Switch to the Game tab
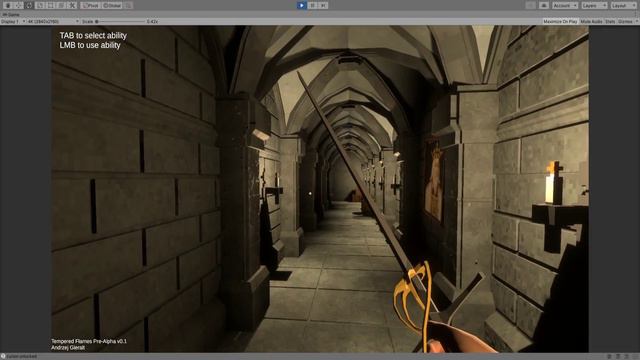This screenshot has width=640, height=360. [x=11, y=15]
